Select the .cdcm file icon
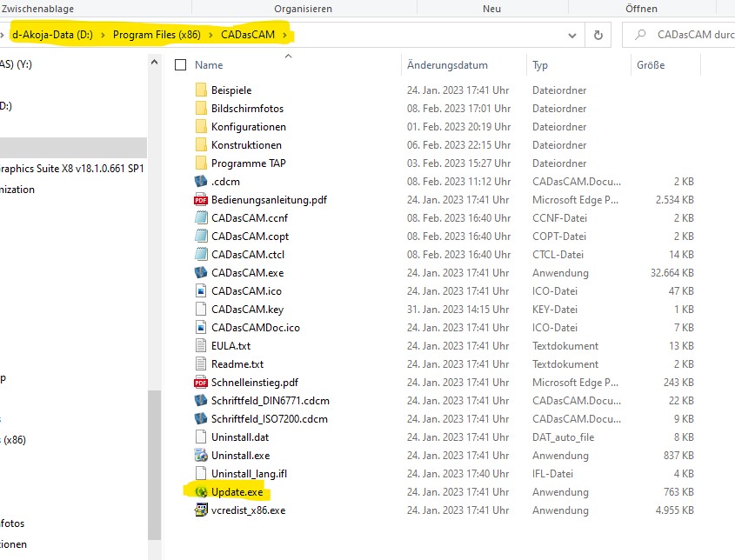 201,182
